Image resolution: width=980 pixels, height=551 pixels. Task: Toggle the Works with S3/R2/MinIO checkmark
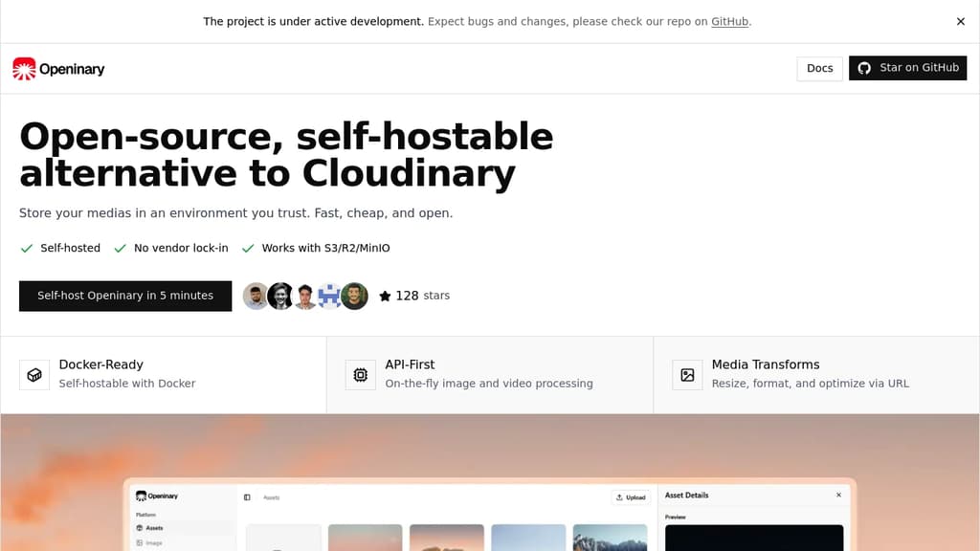coord(248,248)
